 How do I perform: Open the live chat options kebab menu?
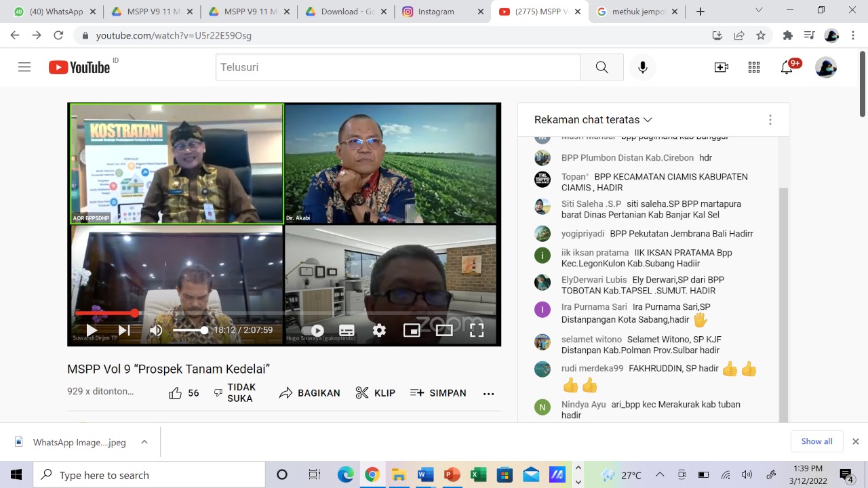pyautogui.click(x=770, y=119)
